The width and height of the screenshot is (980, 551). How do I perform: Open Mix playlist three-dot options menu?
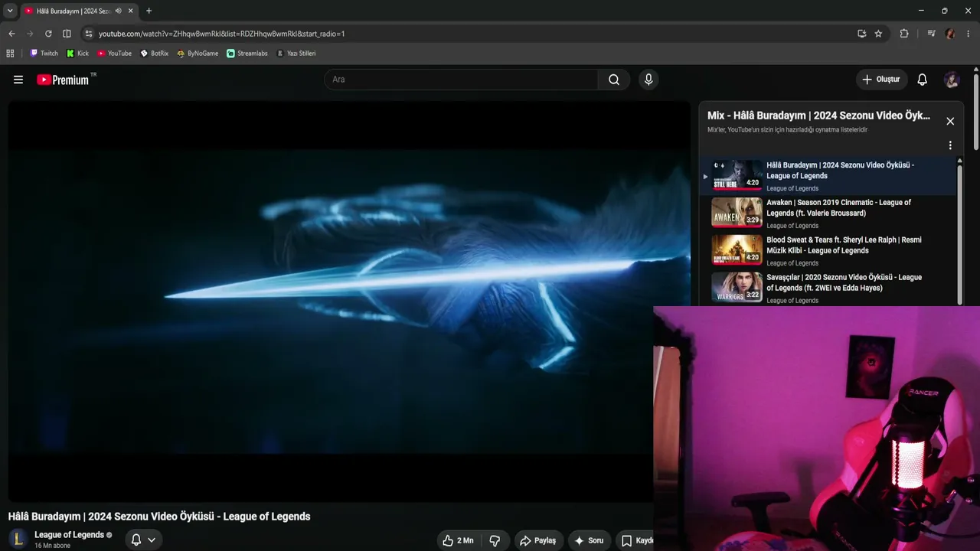950,145
